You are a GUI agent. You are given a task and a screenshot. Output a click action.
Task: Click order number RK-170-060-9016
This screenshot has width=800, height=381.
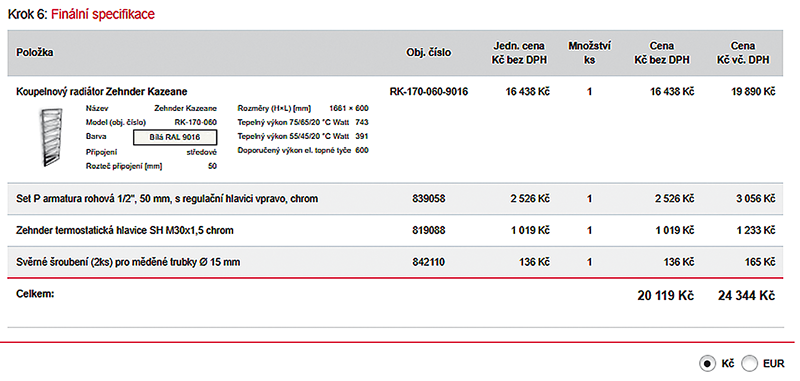429,92
